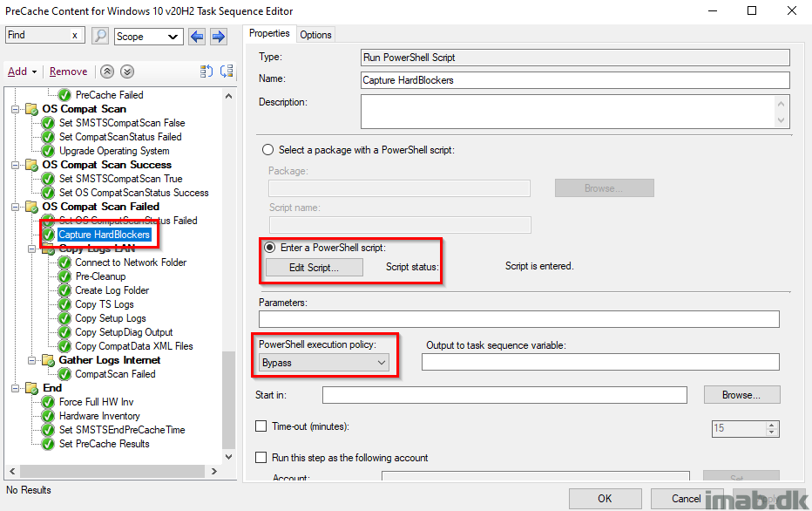Open PowerShell execution policy Bypass dropdown
Viewport: 812px width, 511px height.
pos(323,362)
